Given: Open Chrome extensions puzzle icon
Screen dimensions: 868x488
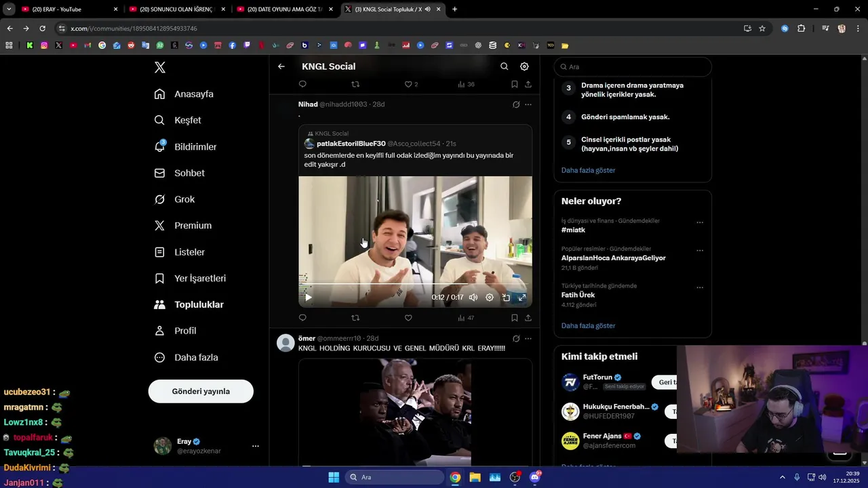Looking at the screenshot, I should 801,28.
